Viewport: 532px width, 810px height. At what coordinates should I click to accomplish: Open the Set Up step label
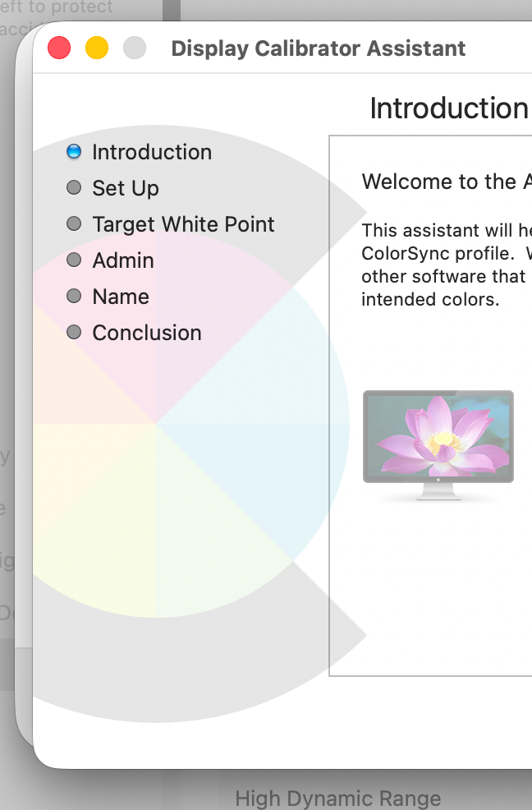click(x=126, y=189)
